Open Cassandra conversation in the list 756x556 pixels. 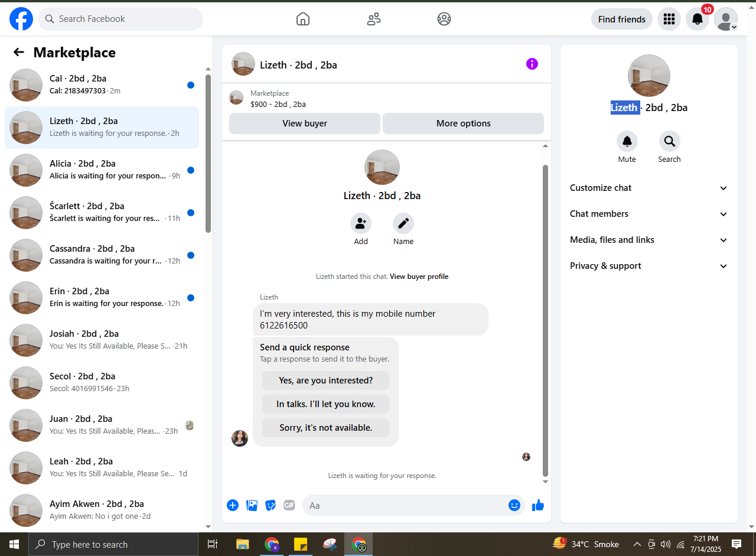(x=102, y=255)
